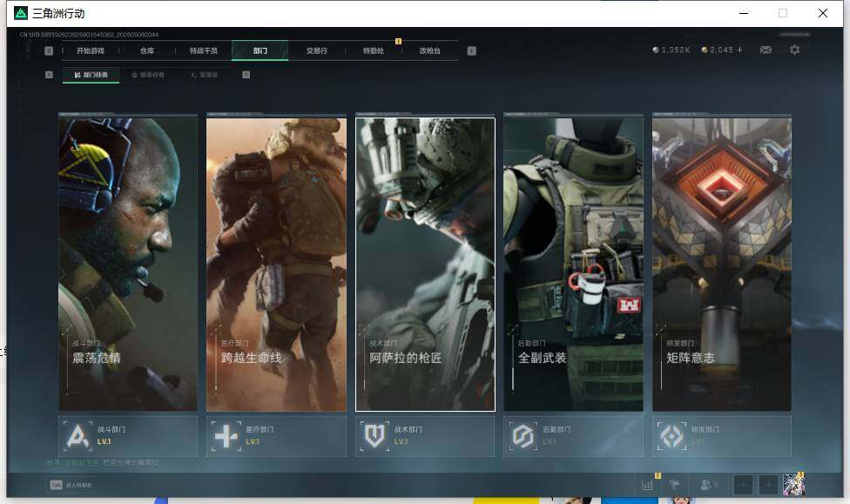Click the 研发部门 diamond emblem icon
The image size is (850, 504).
coord(671,436)
